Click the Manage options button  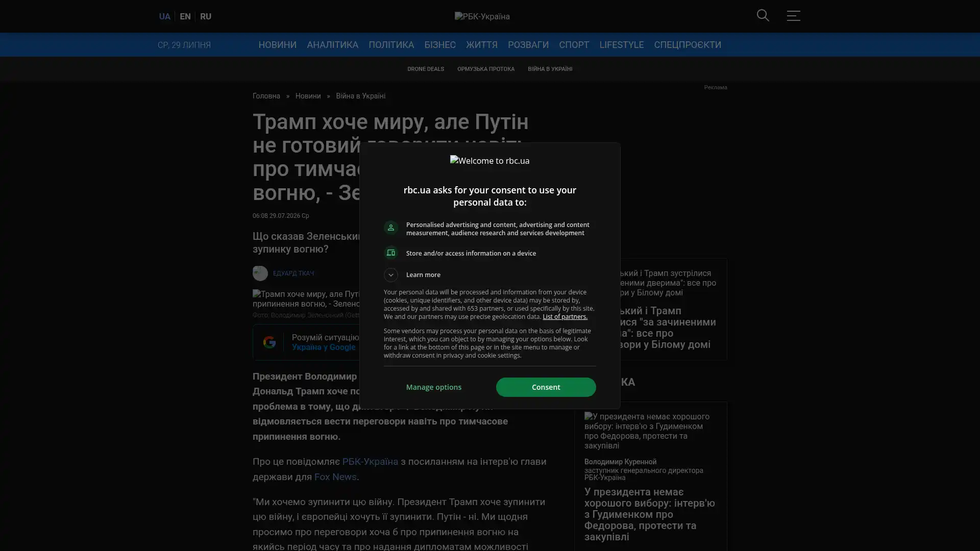(434, 387)
